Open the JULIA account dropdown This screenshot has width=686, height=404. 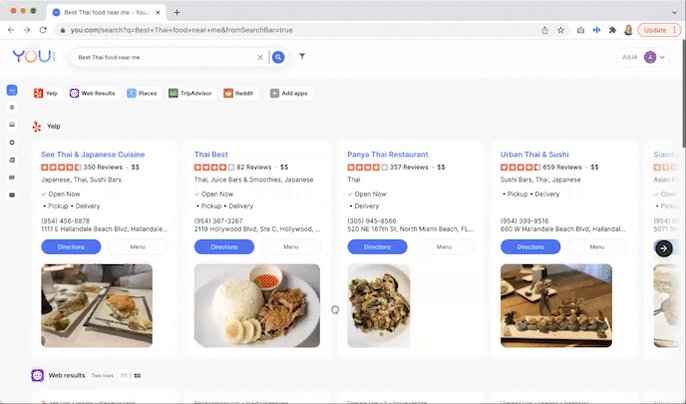coord(643,57)
